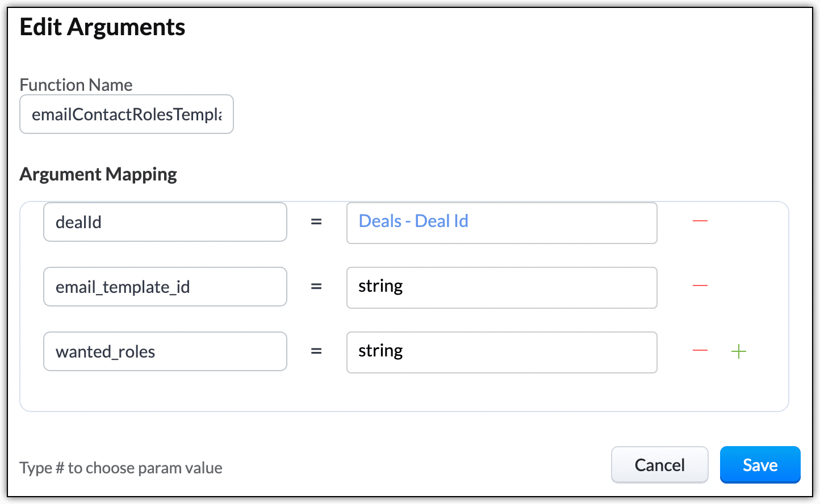Remove the dealId argument row
The height and width of the screenshot is (504, 820).
[700, 221]
